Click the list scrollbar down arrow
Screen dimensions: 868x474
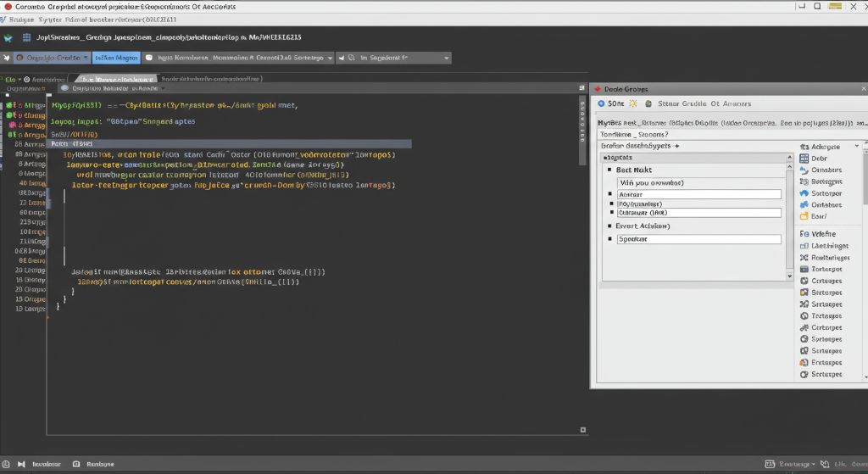[790, 276]
